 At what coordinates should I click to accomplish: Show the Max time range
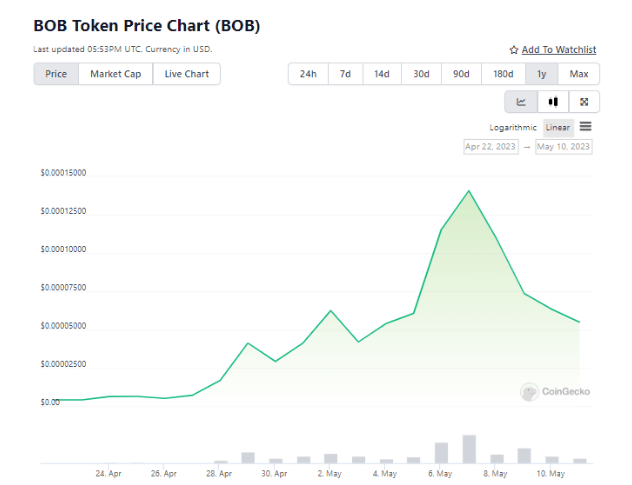(578, 74)
